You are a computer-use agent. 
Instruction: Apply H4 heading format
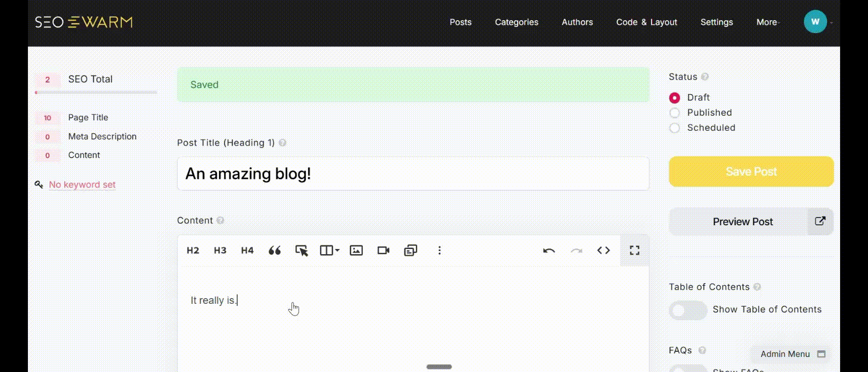(247, 251)
